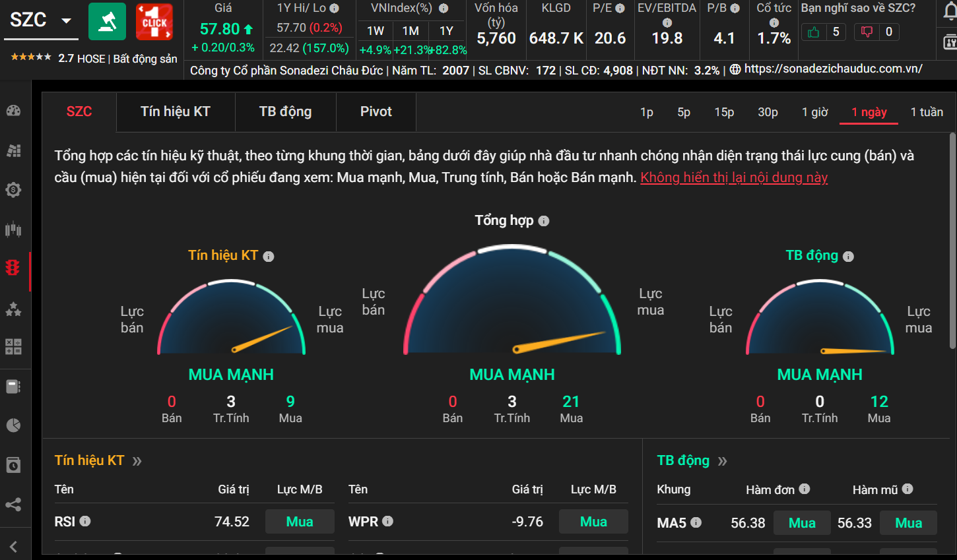Click the Không hiển thị lại nội dung này link
This screenshot has width=957, height=560.
click(x=734, y=177)
